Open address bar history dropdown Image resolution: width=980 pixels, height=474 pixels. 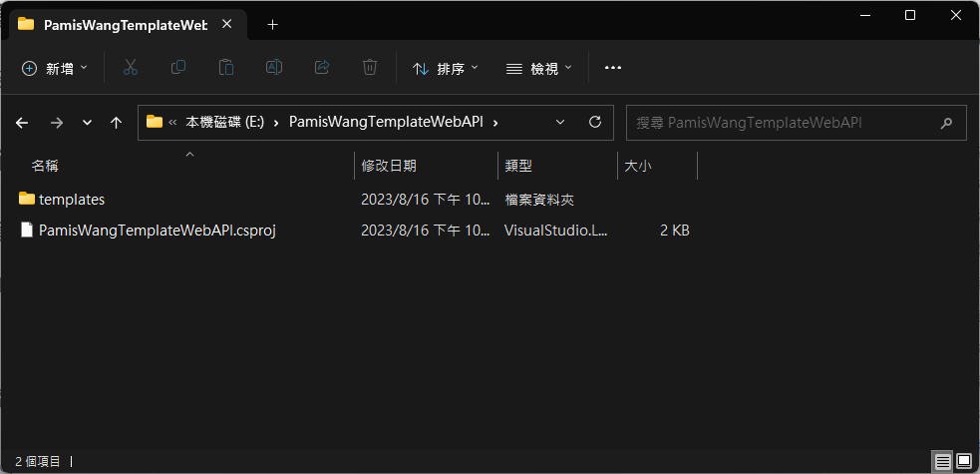560,122
